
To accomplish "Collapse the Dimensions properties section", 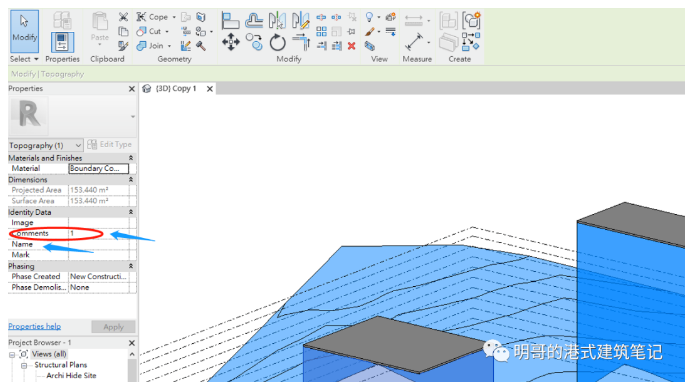I will [x=131, y=180].
